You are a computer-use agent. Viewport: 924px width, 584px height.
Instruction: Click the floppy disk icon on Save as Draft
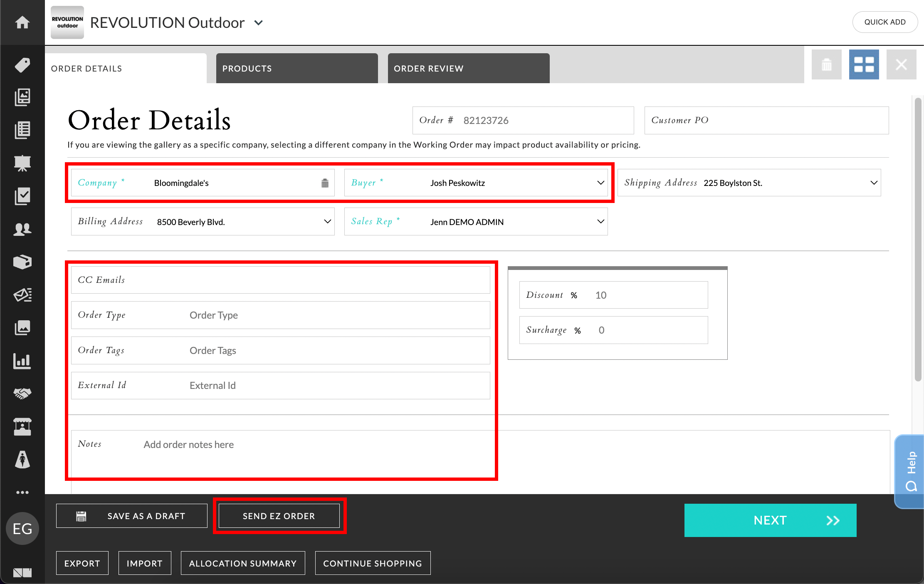(81, 516)
